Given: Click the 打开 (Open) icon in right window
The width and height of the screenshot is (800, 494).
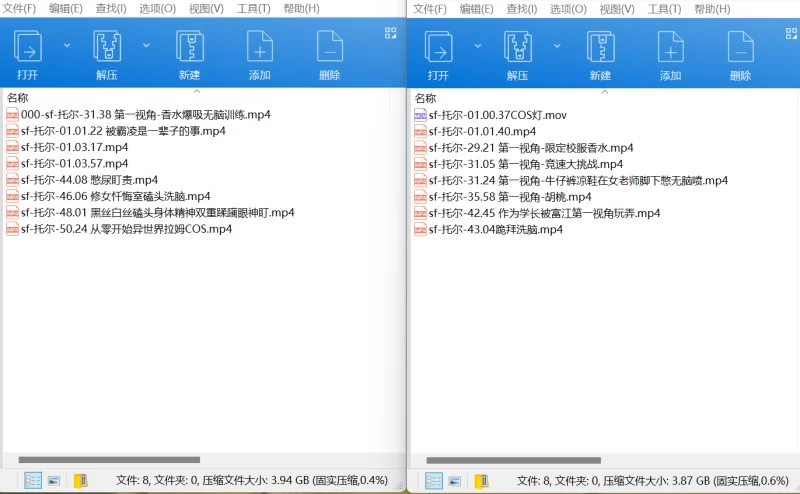Looking at the screenshot, I should 438,46.
